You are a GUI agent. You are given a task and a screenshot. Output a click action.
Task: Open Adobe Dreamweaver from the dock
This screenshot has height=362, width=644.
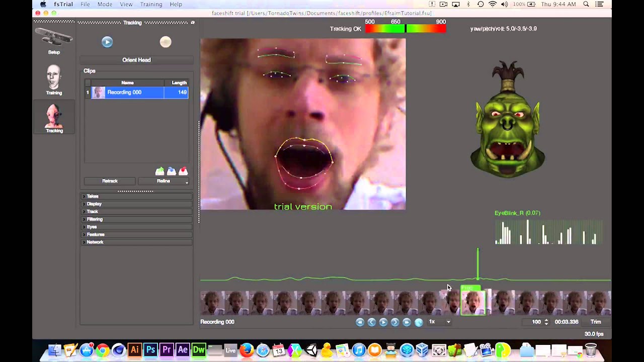199,350
